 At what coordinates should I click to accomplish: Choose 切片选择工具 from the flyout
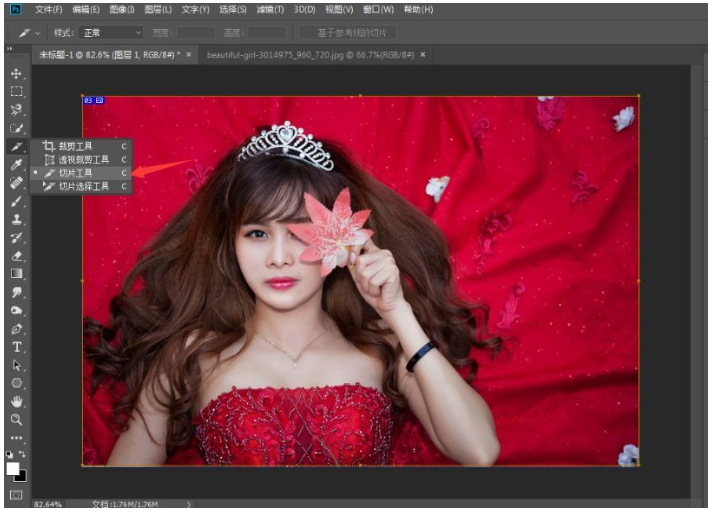(84, 186)
